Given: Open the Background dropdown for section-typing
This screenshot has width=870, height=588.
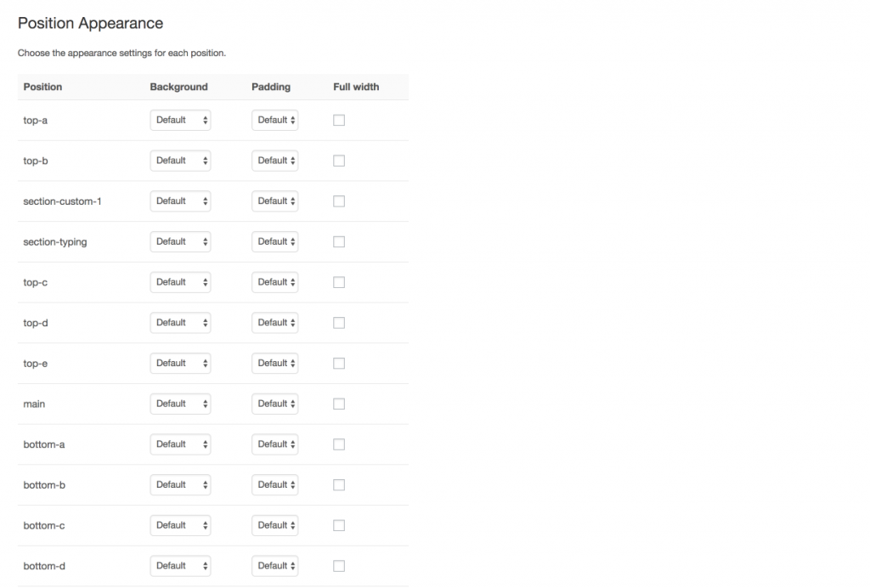Looking at the screenshot, I should pos(180,241).
